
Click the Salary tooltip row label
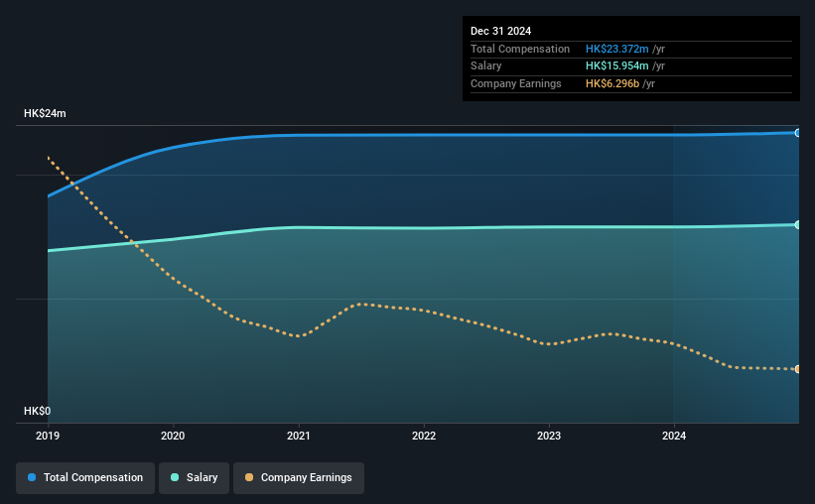click(x=486, y=66)
